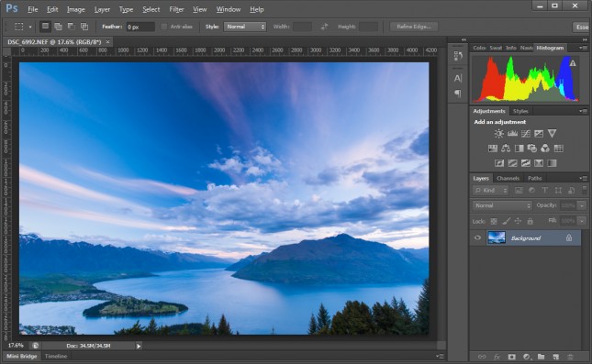This screenshot has width=592, height=364.
Task: Hide the Background layer visibility eye
Action: coord(477,237)
